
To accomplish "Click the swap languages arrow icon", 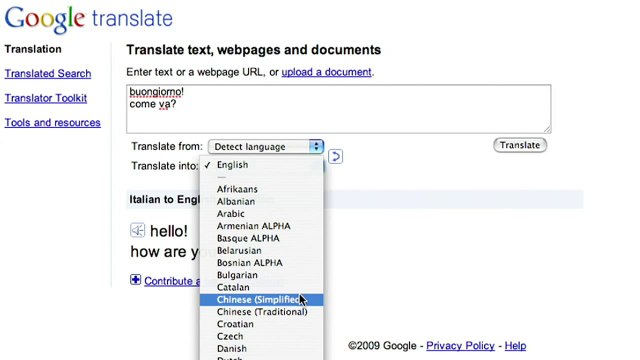I will 335,156.
